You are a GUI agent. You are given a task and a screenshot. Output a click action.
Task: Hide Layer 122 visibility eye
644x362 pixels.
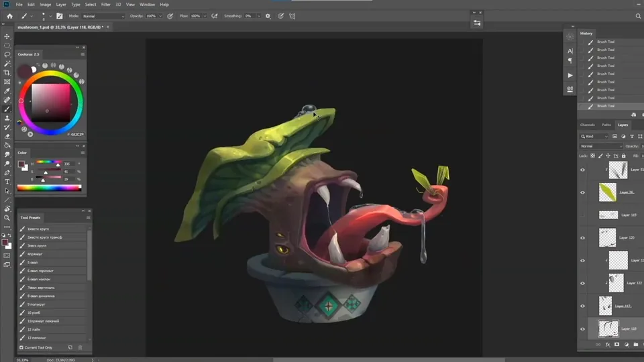[582, 283]
